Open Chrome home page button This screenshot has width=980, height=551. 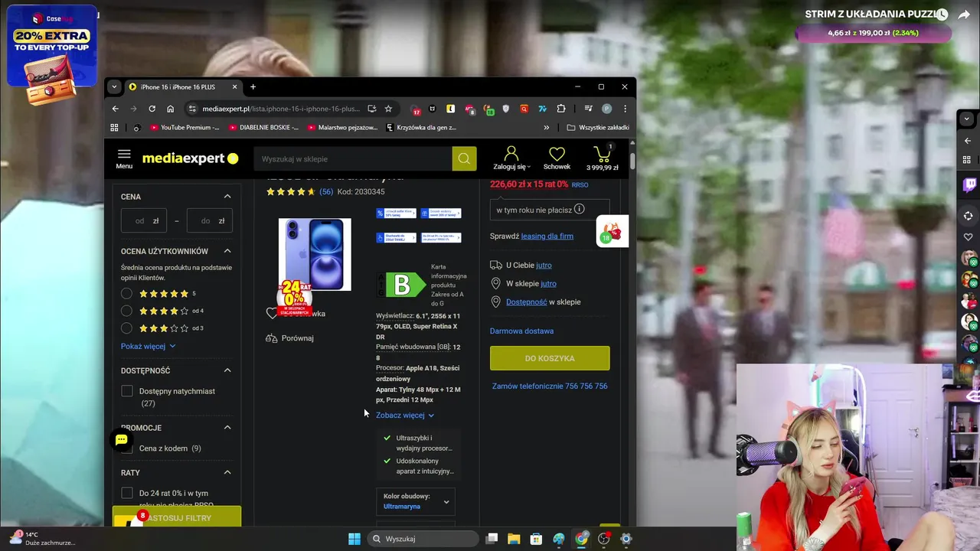click(170, 109)
